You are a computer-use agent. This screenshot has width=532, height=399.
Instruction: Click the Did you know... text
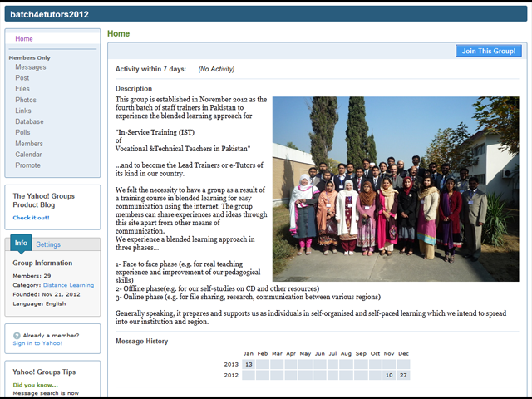pos(35,385)
